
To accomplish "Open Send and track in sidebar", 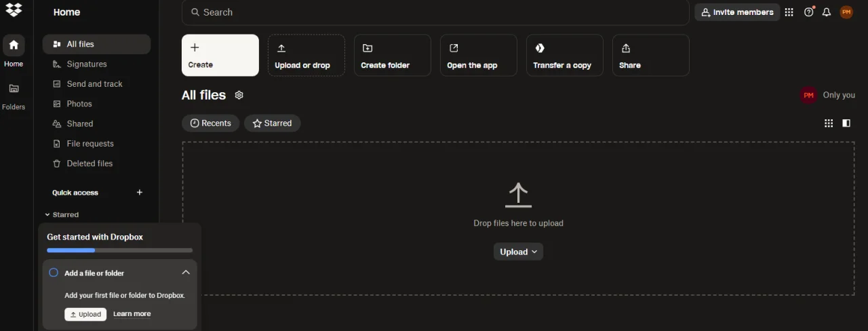I will (96, 84).
